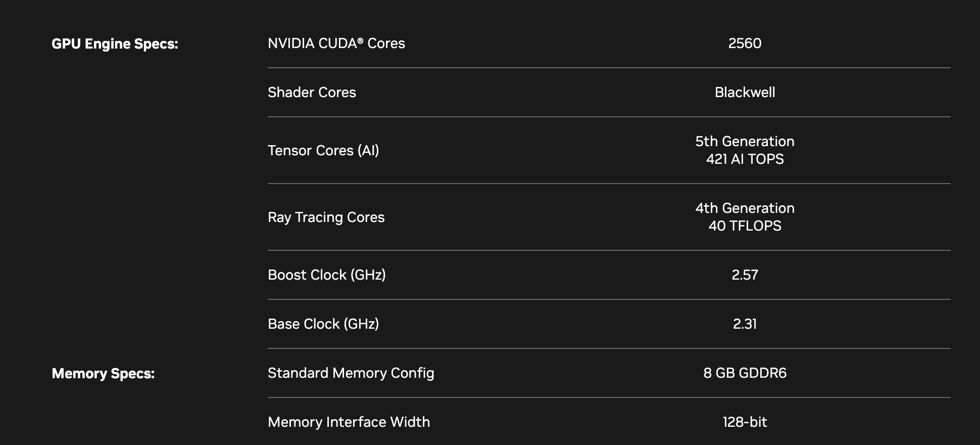Viewport: 980px width, 445px height.
Task: Click the GPU Engine Specs heading
Action: pos(115,44)
